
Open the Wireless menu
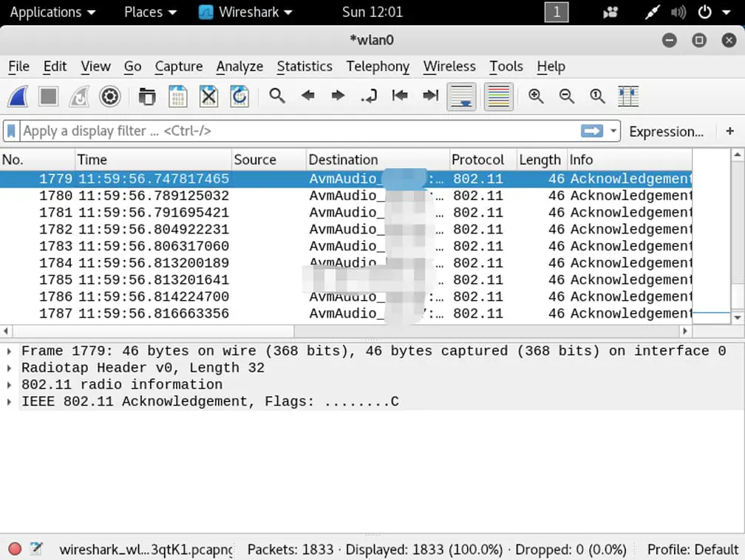(x=449, y=66)
